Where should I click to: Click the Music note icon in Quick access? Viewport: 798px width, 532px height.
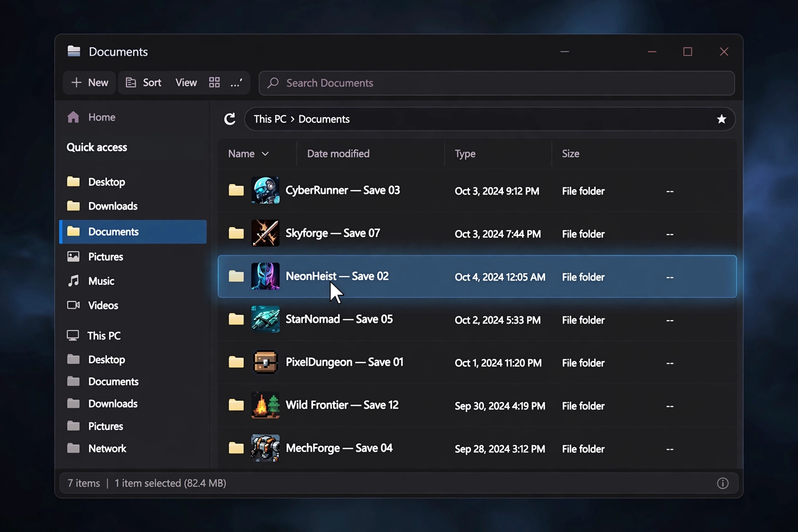(74, 281)
